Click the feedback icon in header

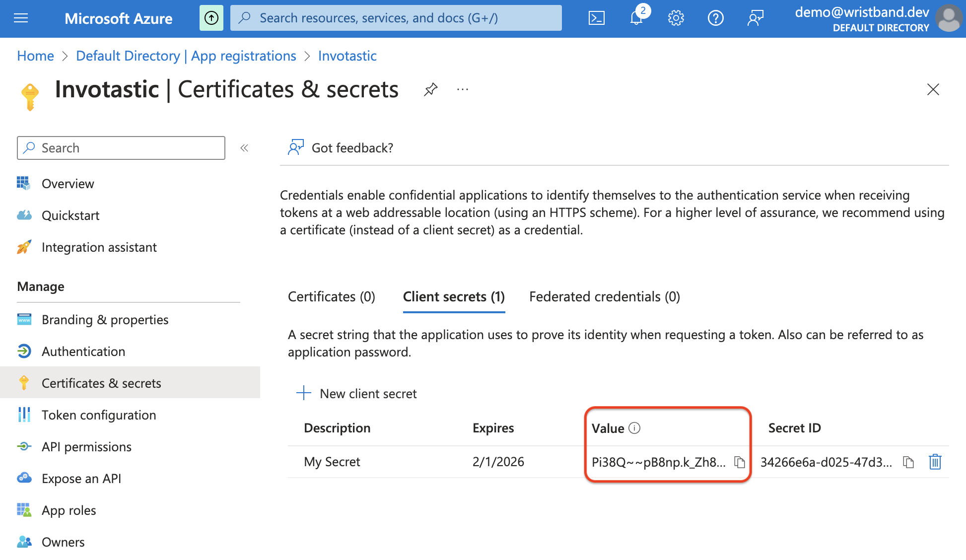pyautogui.click(x=755, y=18)
